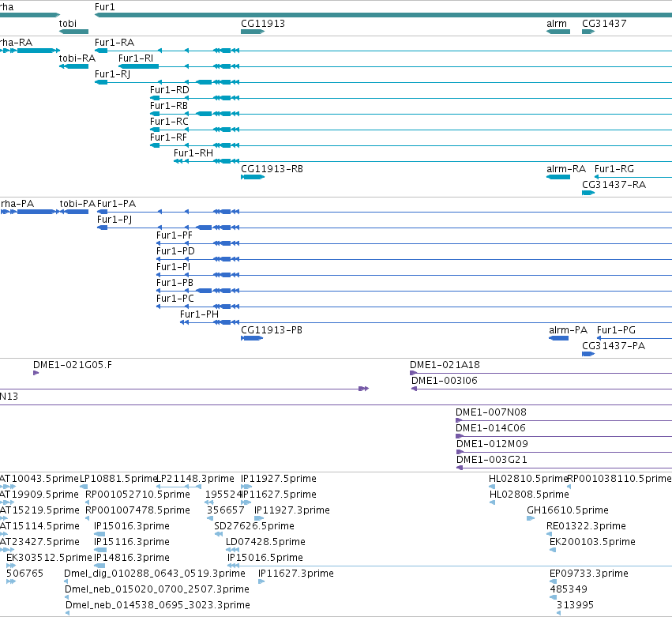Click the tobi-PA protein label
672x617 pixels.
click(x=77, y=204)
